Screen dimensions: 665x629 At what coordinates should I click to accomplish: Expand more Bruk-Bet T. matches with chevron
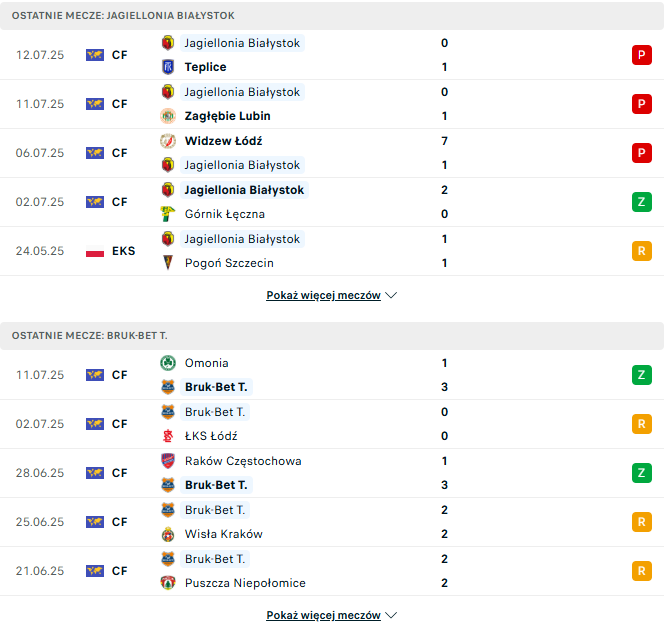pyautogui.click(x=391, y=616)
